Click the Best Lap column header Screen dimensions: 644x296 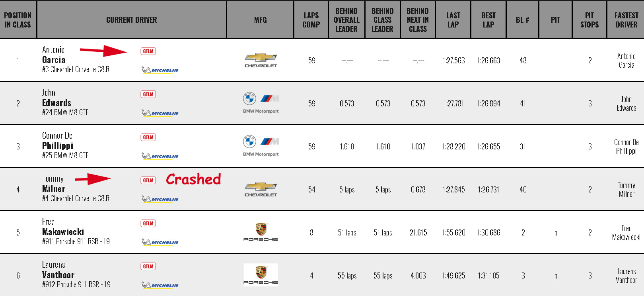[x=488, y=20]
